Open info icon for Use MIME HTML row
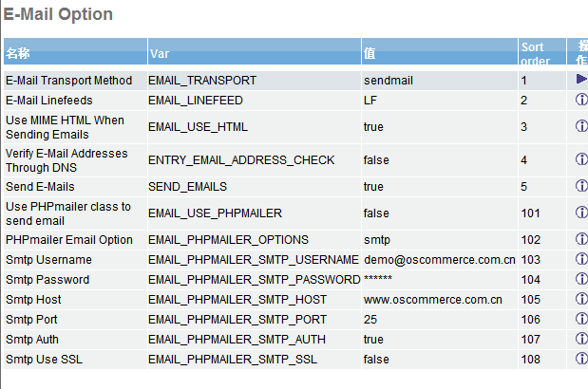The height and width of the screenshot is (389, 588). click(x=581, y=126)
